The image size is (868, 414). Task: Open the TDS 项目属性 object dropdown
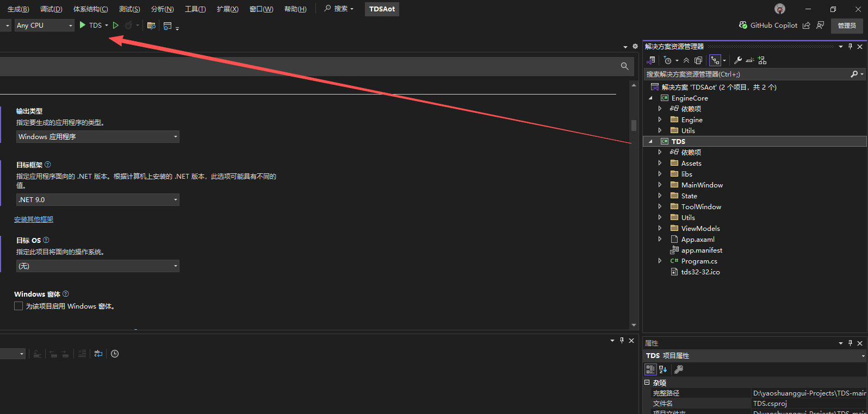pos(863,356)
